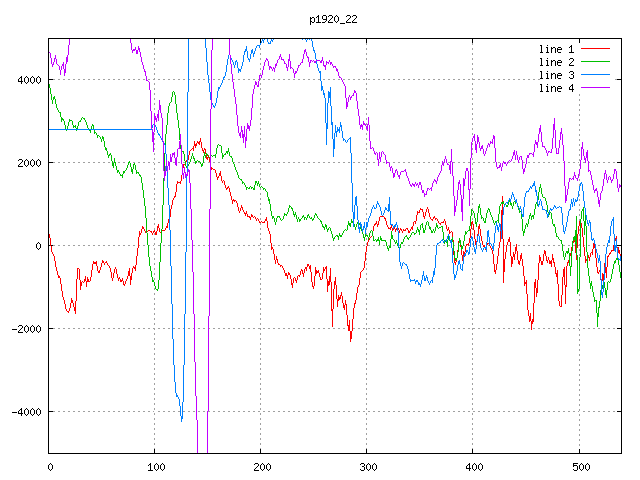The width and height of the screenshot is (640, 480).
Task: Click the x-axis tick label 300
Action: coord(367,467)
